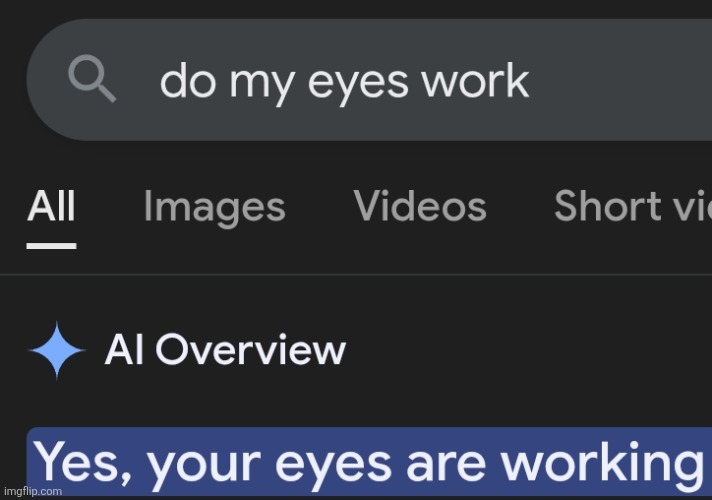This screenshot has width=712, height=500.
Task: Click the word 'Overview' in the AI heading
Action: pyautogui.click(x=251, y=349)
